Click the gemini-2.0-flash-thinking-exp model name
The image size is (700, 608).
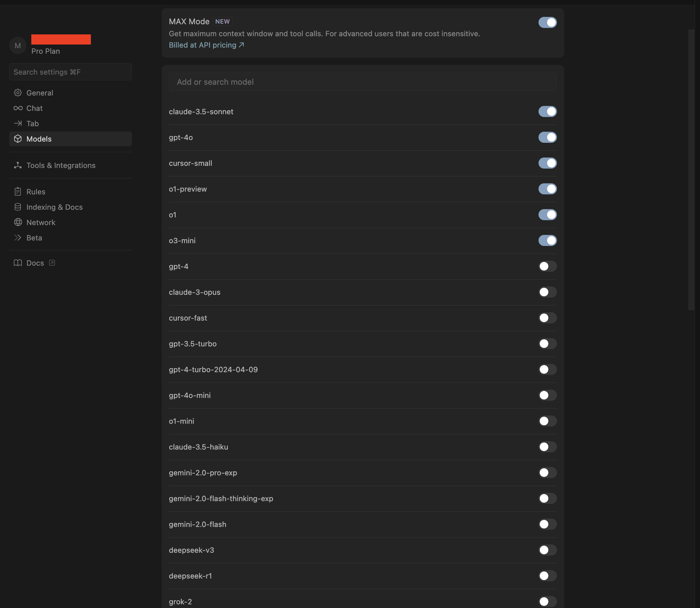pyautogui.click(x=221, y=498)
